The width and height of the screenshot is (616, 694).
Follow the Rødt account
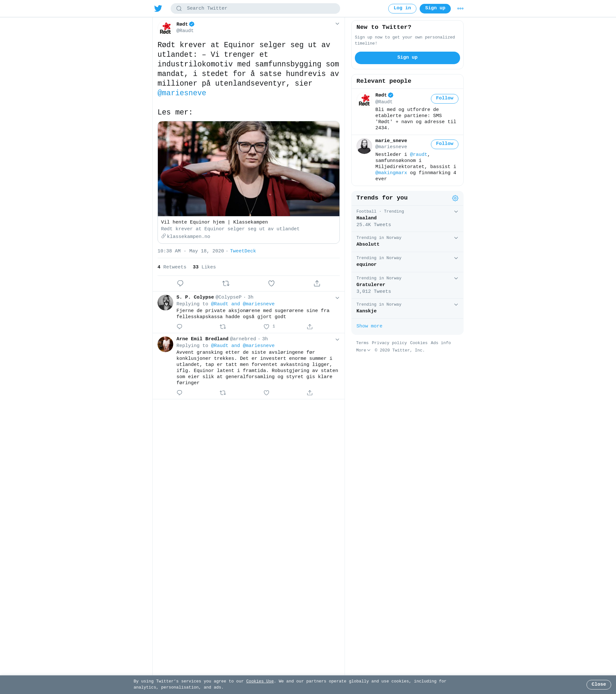444,98
